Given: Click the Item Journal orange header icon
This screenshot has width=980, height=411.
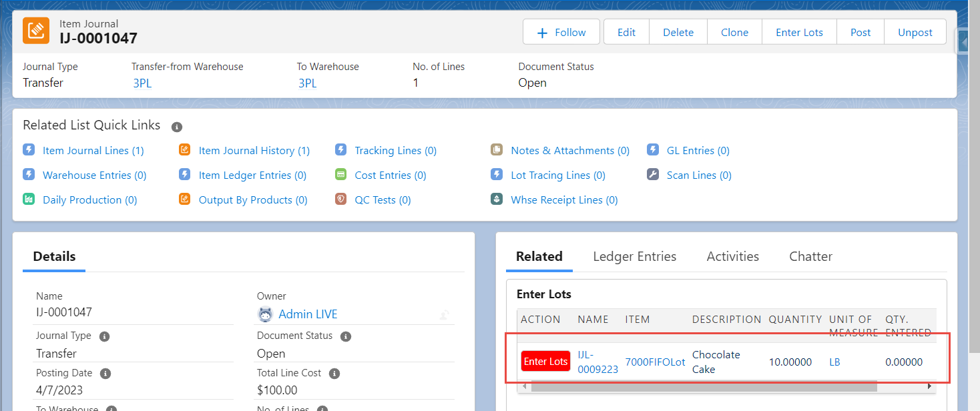Looking at the screenshot, I should click(36, 31).
